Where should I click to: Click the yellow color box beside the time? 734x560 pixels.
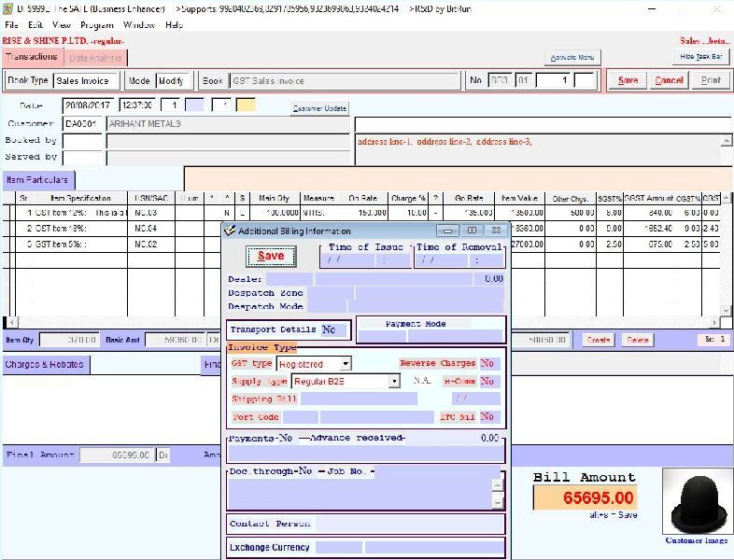246,105
